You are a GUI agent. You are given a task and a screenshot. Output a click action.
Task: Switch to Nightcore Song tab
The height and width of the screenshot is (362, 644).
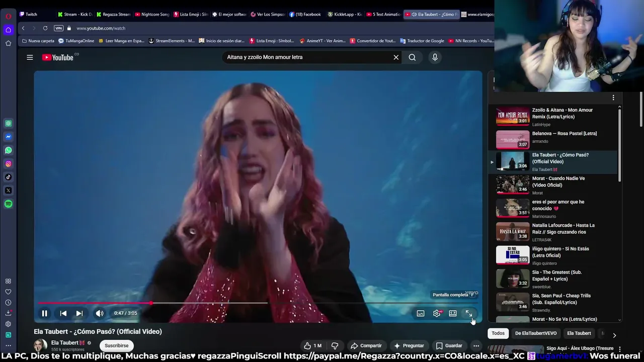152,14
